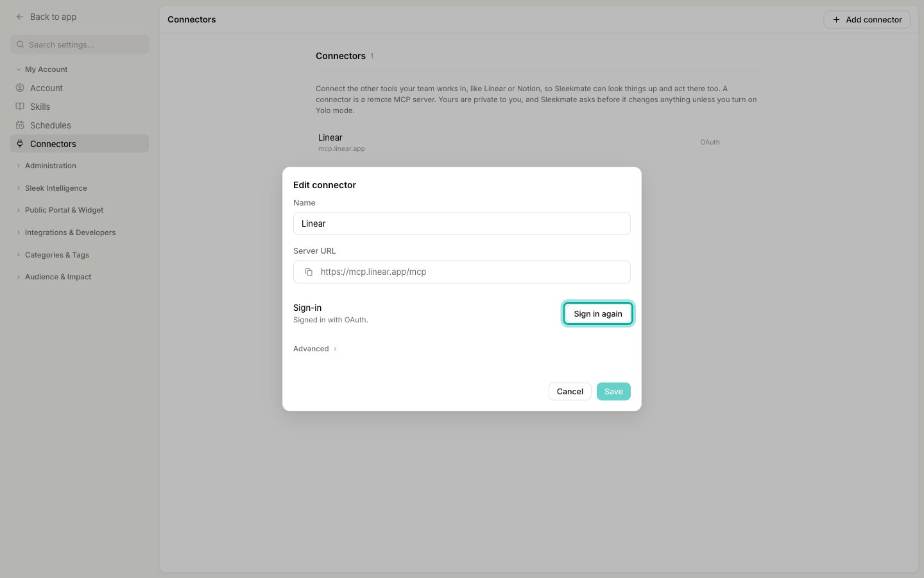The height and width of the screenshot is (578, 924).
Task: Click the OAuth label in Linear row
Action: coord(710,142)
